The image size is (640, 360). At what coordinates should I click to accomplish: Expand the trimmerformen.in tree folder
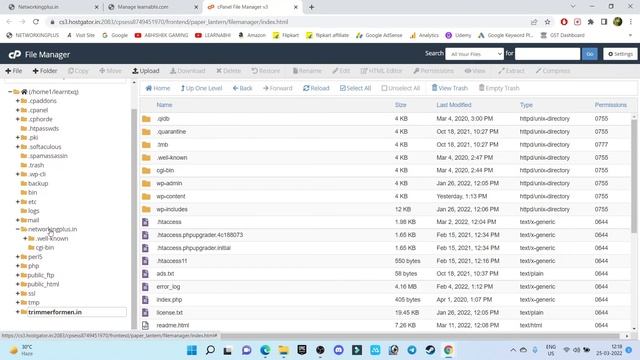click(x=18, y=312)
